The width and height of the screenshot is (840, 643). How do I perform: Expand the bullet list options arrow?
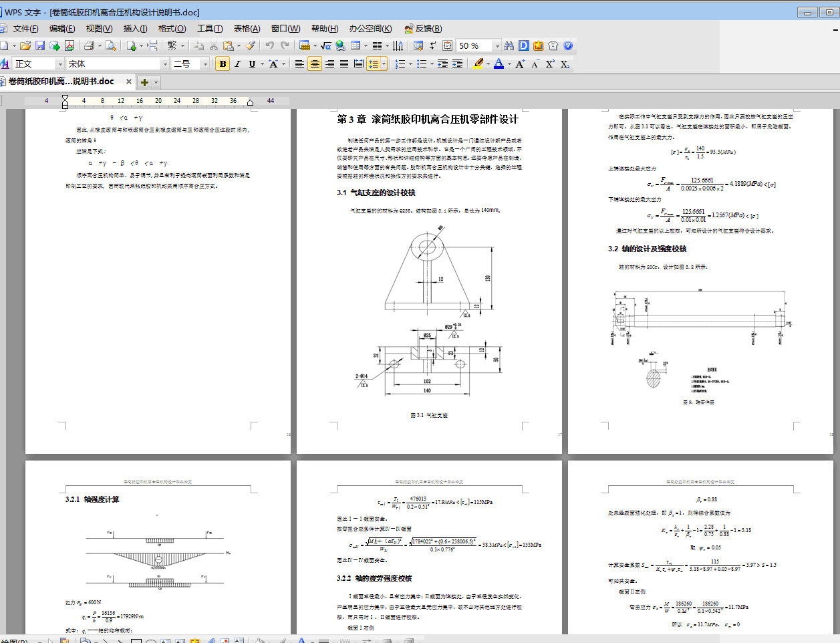432,64
